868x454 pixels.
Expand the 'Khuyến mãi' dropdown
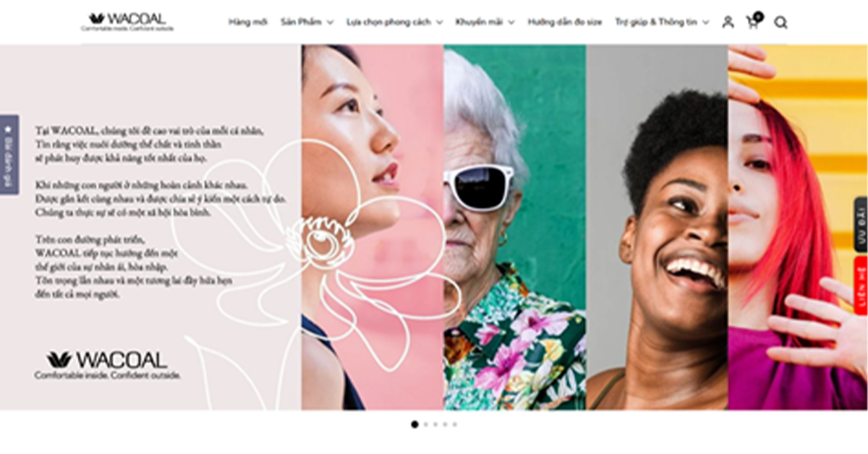(485, 22)
